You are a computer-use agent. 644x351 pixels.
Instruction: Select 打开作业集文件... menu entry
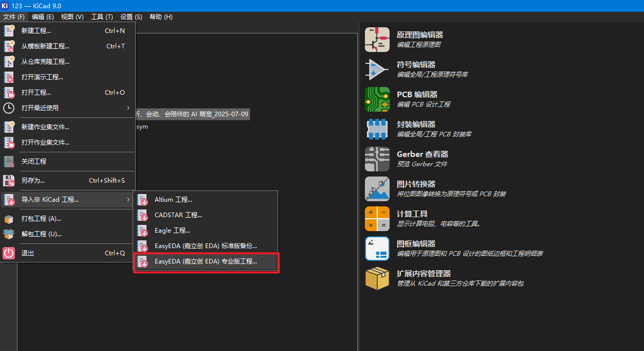click(68, 143)
